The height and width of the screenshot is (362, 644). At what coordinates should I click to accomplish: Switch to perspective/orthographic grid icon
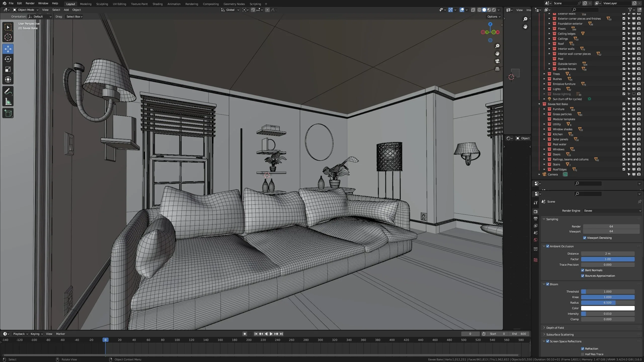(497, 69)
